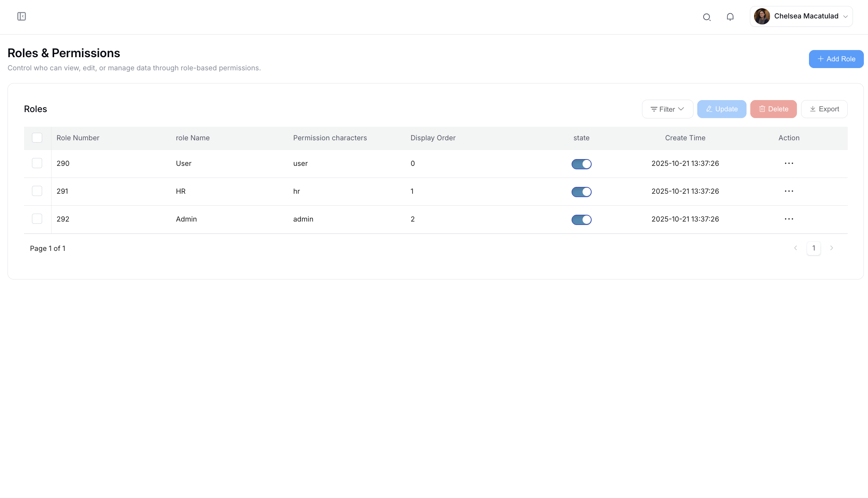Go to previous page arrow
Image resolution: width=868 pixels, height=498 pixels.
tap(795, 248)
